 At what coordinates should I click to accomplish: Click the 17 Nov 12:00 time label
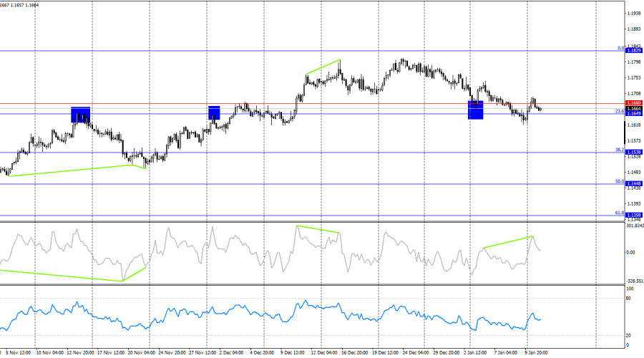(111, 353)
